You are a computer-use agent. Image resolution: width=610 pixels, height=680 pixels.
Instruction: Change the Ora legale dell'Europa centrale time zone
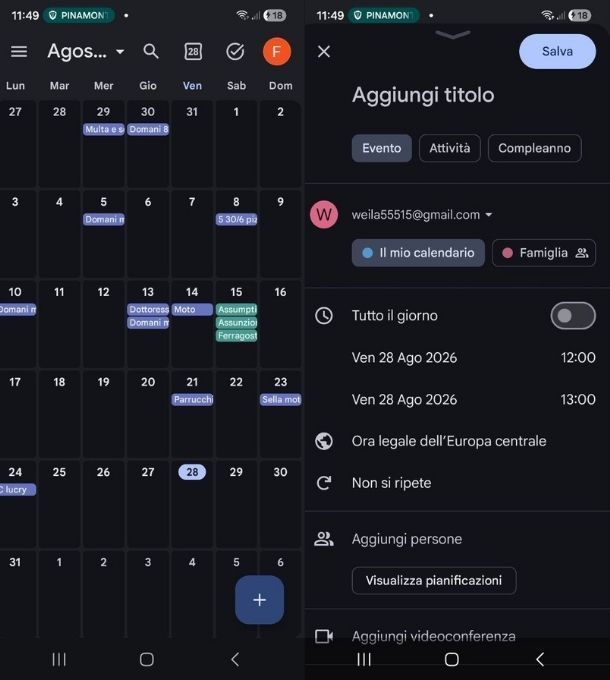(x=449, y=441)
